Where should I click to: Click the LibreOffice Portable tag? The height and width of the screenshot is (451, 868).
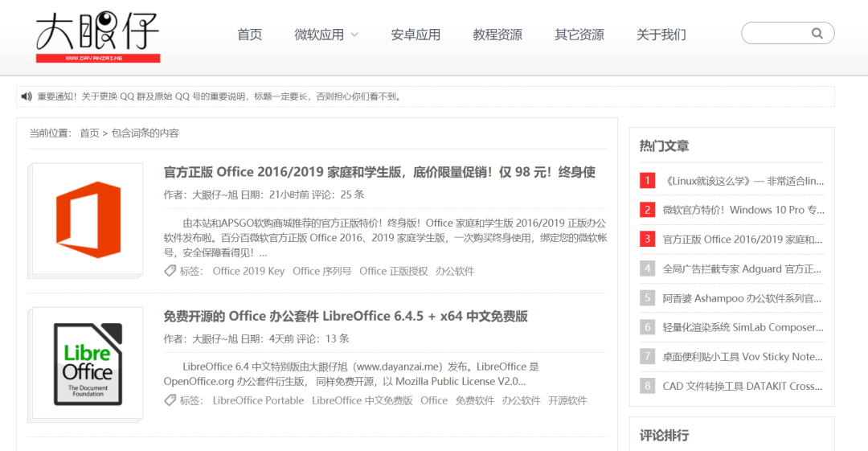258,400
